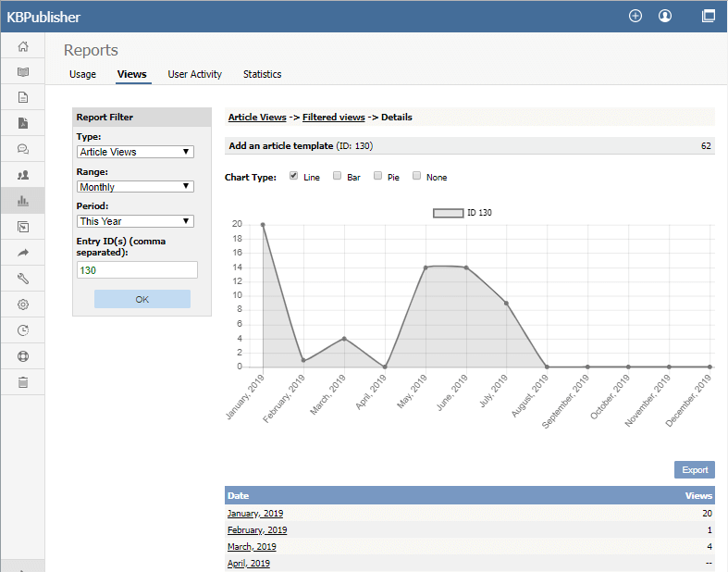The height and width of the screenshot is (572, 728).
Task: Open the Period dropdown showing This Year
Action: tap(135, 221)
